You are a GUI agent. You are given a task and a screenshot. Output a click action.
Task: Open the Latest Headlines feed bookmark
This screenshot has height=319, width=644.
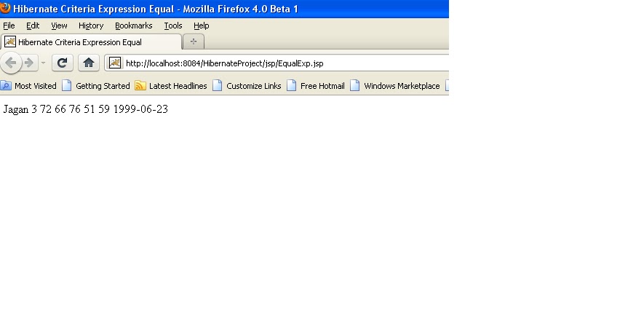click(171, 85)
